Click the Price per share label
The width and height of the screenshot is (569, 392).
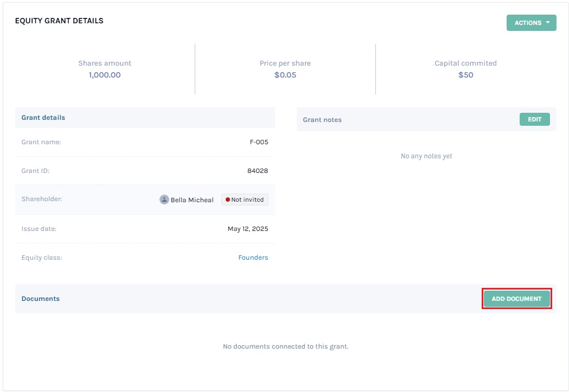[x=285, y=63]
